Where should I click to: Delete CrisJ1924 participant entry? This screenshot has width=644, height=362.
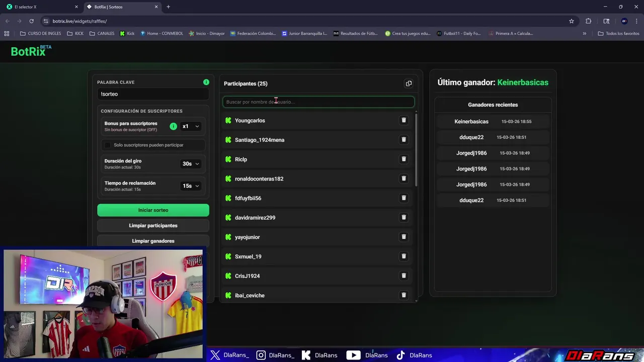click(x=404, y=276)
